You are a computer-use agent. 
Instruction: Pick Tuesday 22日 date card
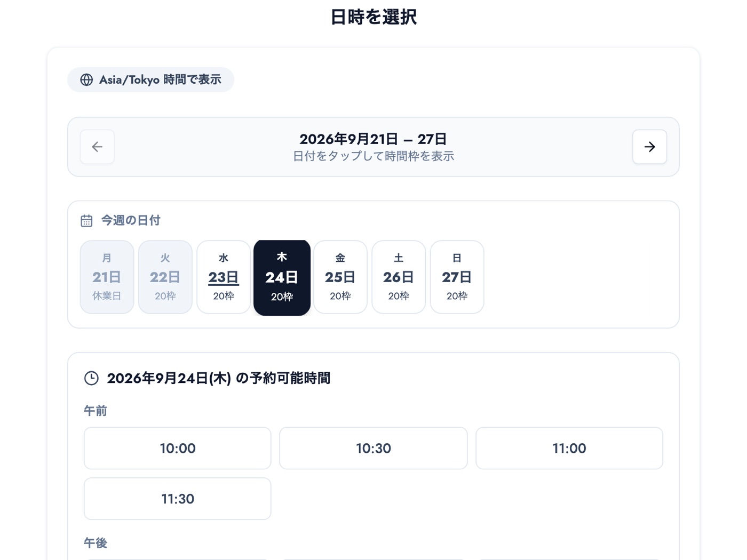pos(165,277)
